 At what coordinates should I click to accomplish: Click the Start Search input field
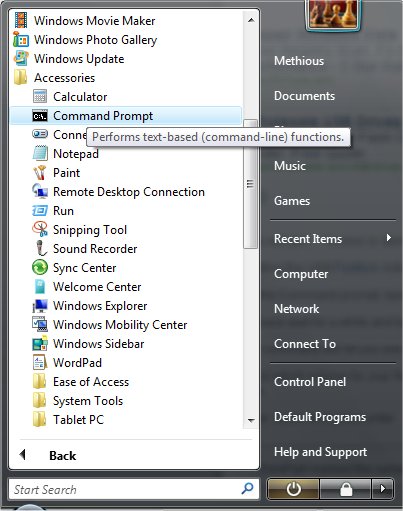click(x=134, y=489)
